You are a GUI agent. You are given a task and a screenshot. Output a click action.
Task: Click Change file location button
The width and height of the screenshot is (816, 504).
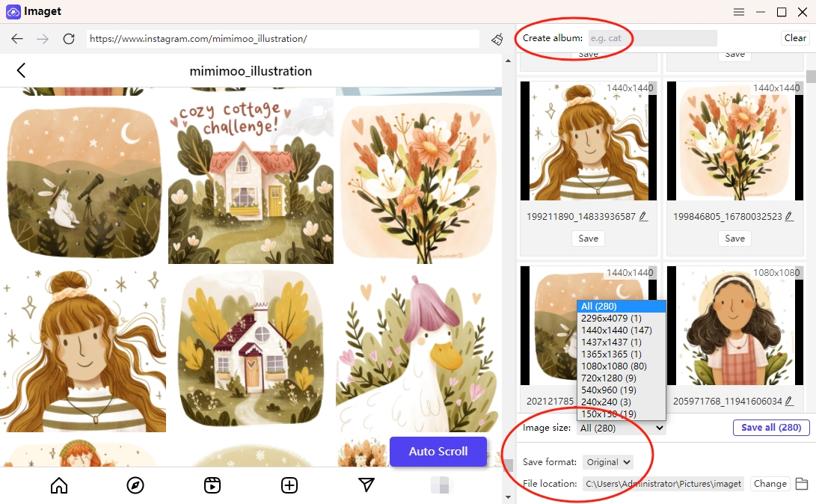click(770, 484)
